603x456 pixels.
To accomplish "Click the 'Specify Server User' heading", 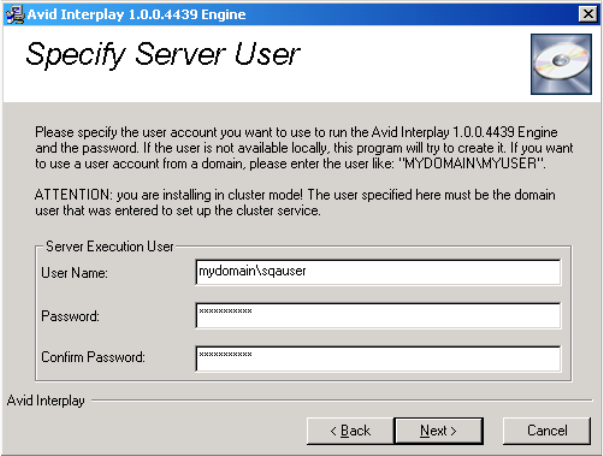I will tap(163, 54).
